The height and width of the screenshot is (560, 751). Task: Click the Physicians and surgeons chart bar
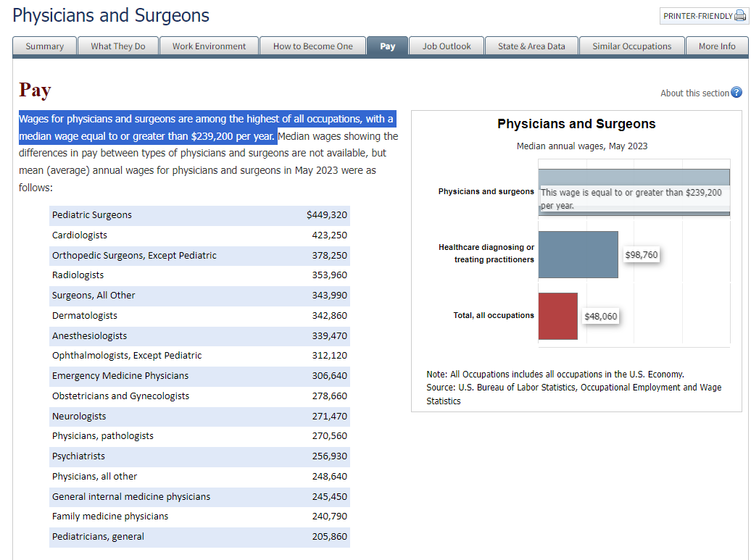[x=634, y=177]
